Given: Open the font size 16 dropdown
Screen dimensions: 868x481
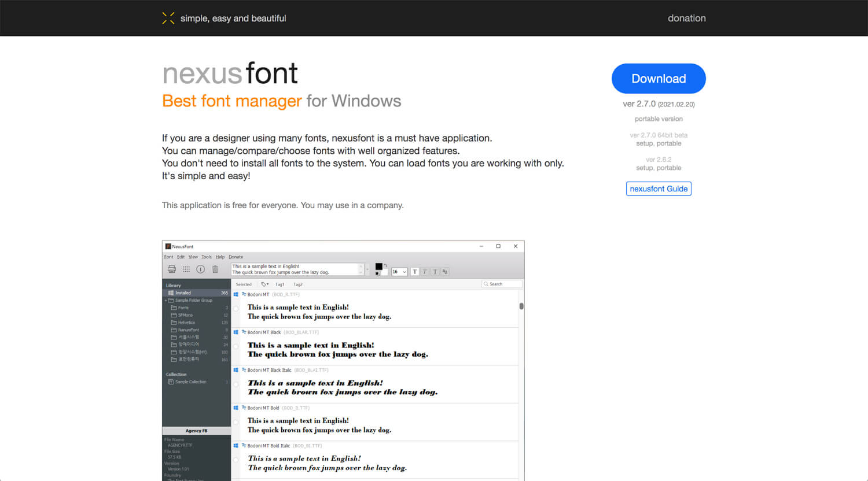Looking at the screenshot, I should coord(399,272).
